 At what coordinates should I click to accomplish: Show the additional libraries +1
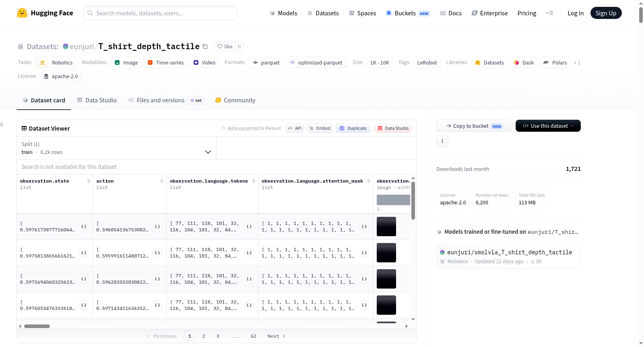[x=577, y=62]
